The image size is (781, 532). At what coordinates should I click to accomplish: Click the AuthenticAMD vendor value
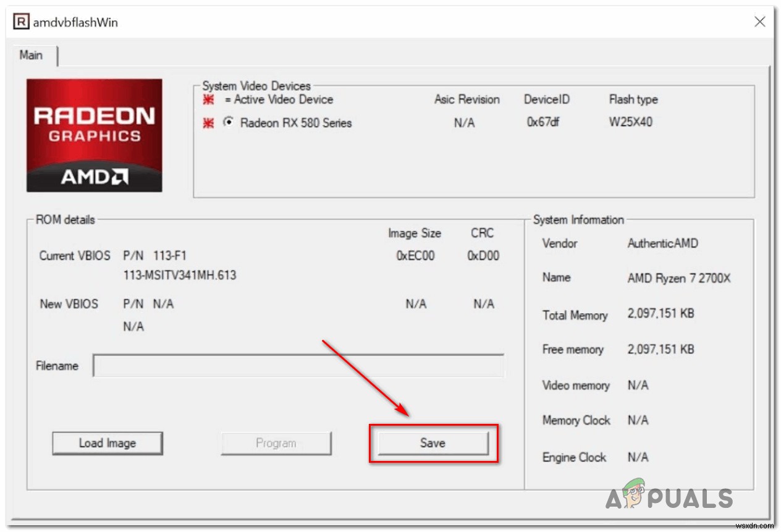pos(663,243)
